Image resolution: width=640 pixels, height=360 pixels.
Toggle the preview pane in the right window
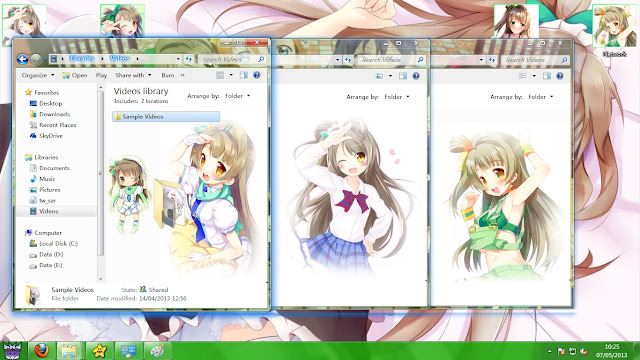coord(547,76)
